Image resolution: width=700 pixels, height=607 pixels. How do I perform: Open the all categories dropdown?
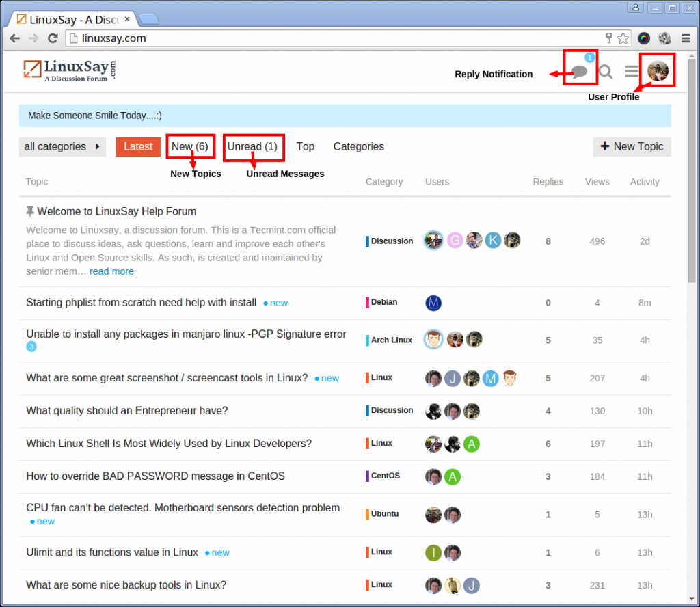62,146
